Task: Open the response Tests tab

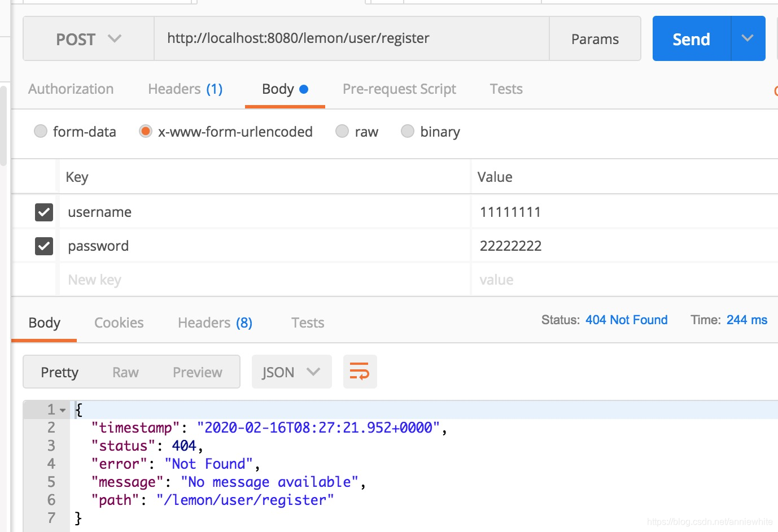Action: pyautogui.click(x=308, y=323)
